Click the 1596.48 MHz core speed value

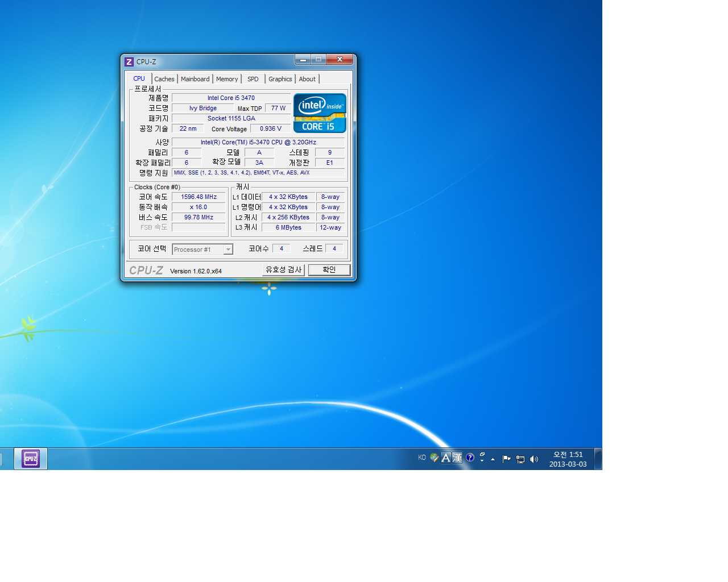pyautogui.click(x=198, y=197)
